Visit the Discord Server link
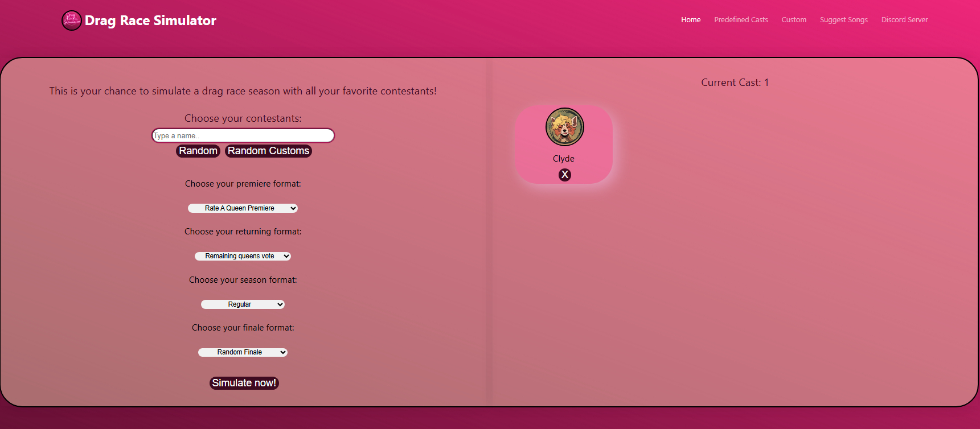 pos(904,20)
